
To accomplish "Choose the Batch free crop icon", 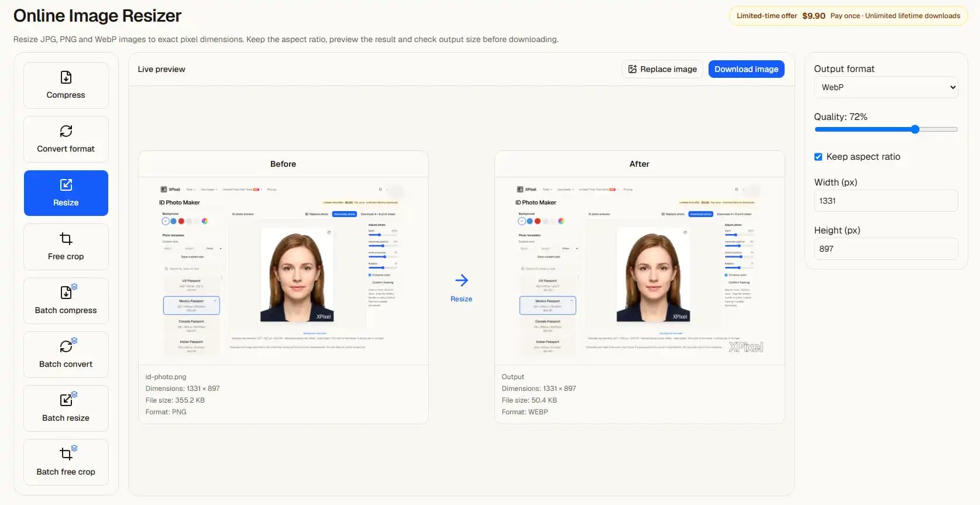I will (x=68, y=453).
